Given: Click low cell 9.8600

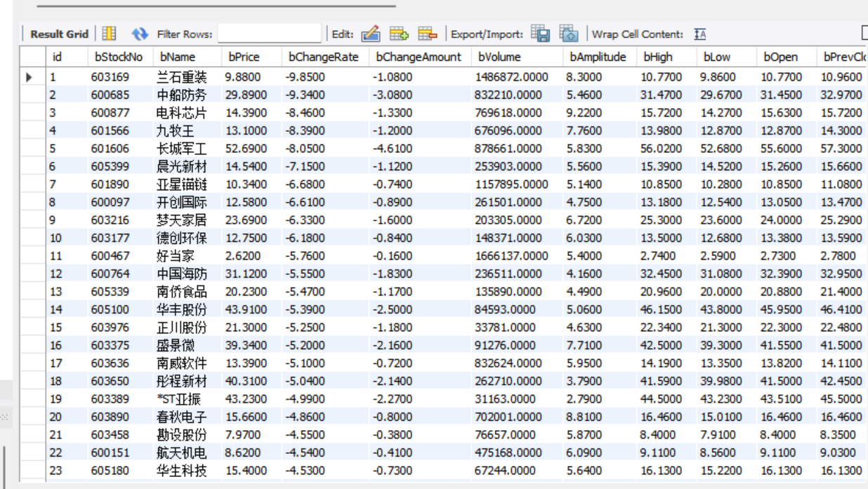Looking at the screenshot, I should pyautogui.click(x=718, y=77).
